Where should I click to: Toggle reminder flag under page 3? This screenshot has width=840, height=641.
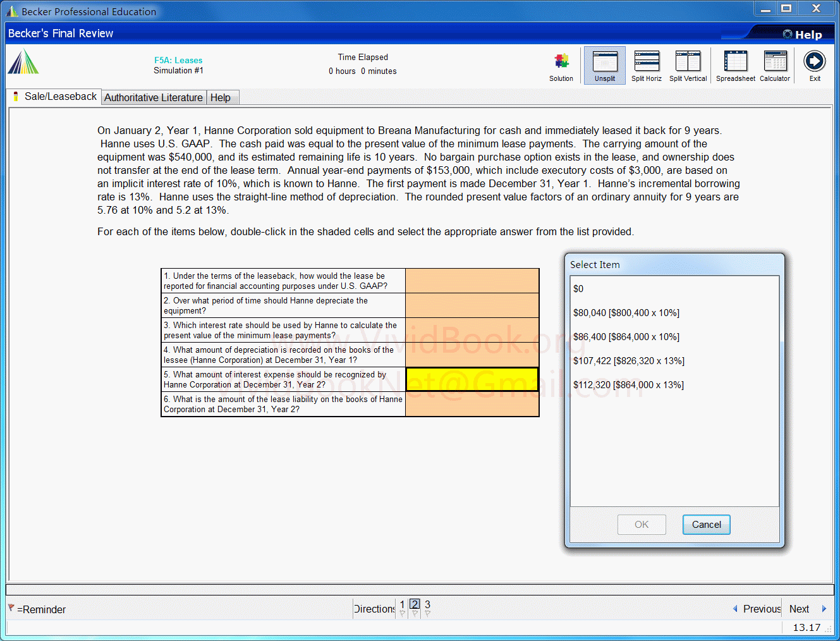(x=427, y=614)
